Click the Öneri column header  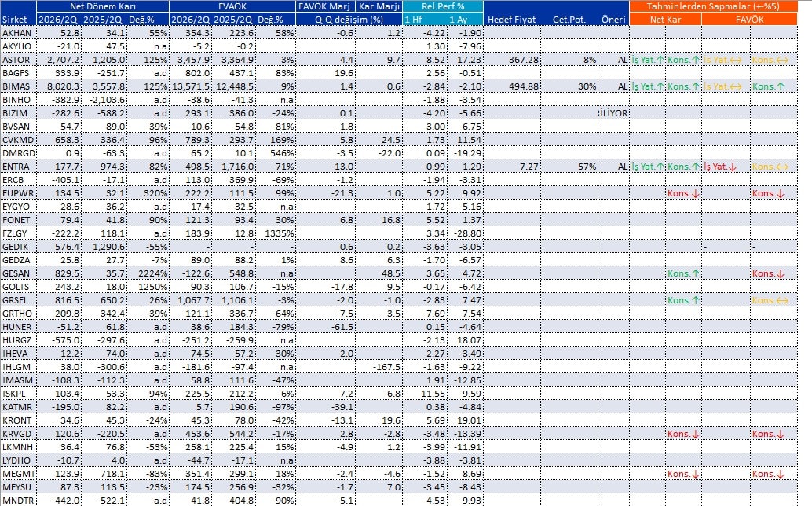tap(613, 20)
